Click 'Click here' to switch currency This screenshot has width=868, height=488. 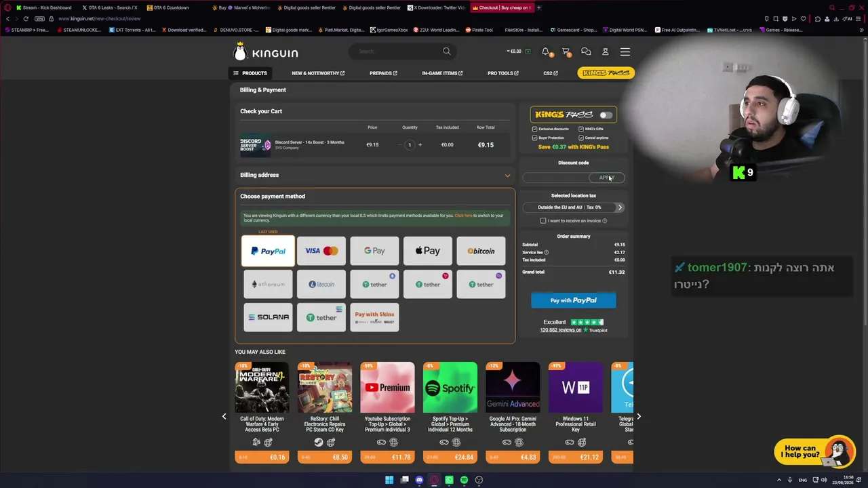click(464, 216)
